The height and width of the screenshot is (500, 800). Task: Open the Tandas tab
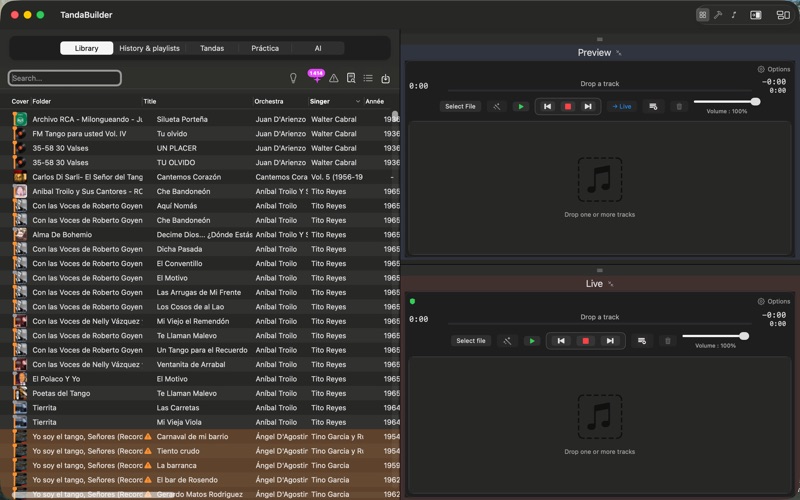click(212, 48)
